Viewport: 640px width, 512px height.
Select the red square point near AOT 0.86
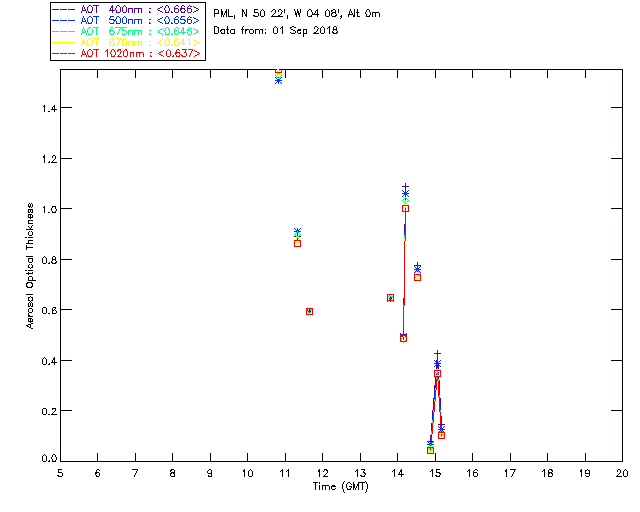[x=298, y=243]
